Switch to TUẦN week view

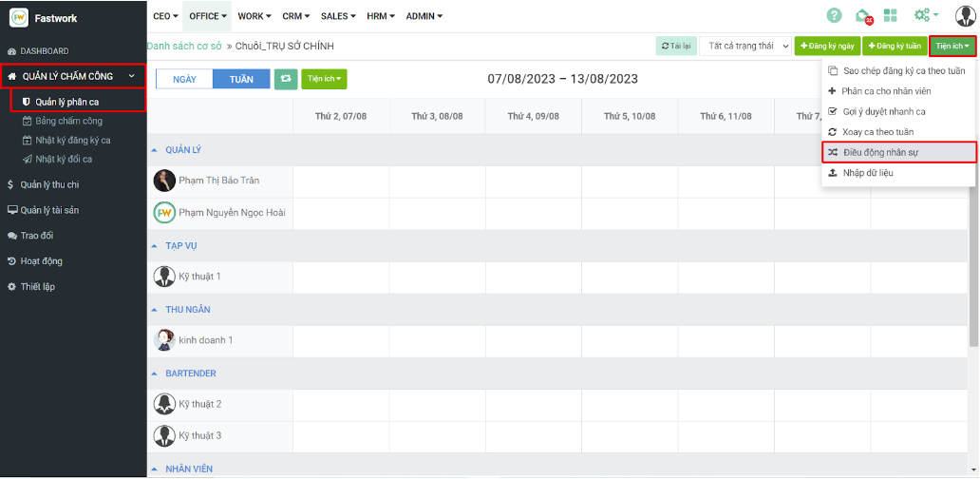coord(241,79)
